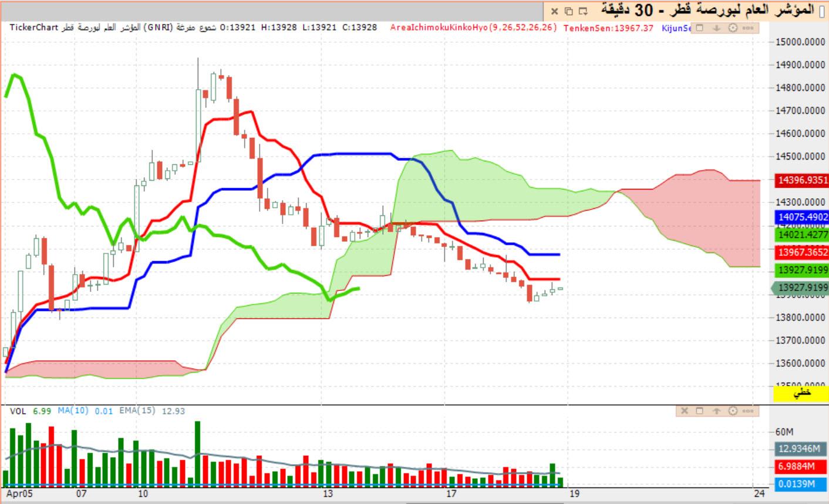This screenshot has width=829, height=504.
Task: Click the blue KijunSe legend label
Action: pos(677,28)
